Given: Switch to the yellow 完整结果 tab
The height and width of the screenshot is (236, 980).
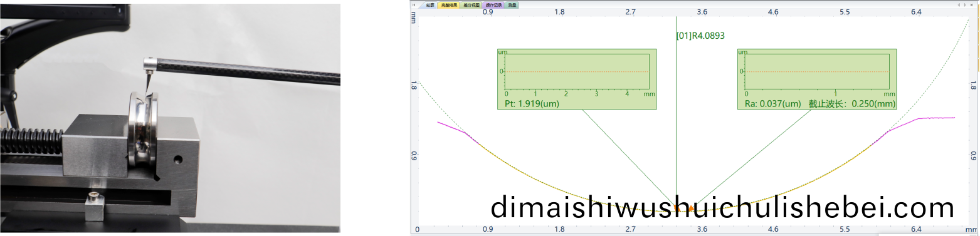Looking at the screenshot, I should click(x=449, y=5).
